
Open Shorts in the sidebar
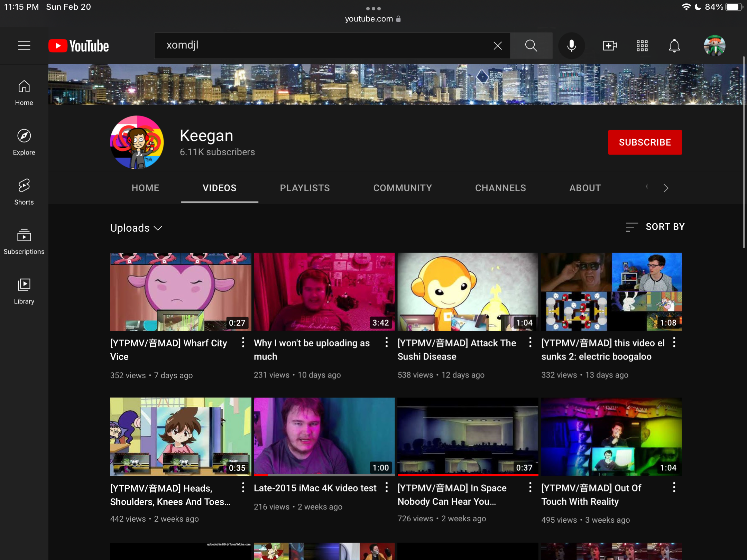tap(24, 192)
